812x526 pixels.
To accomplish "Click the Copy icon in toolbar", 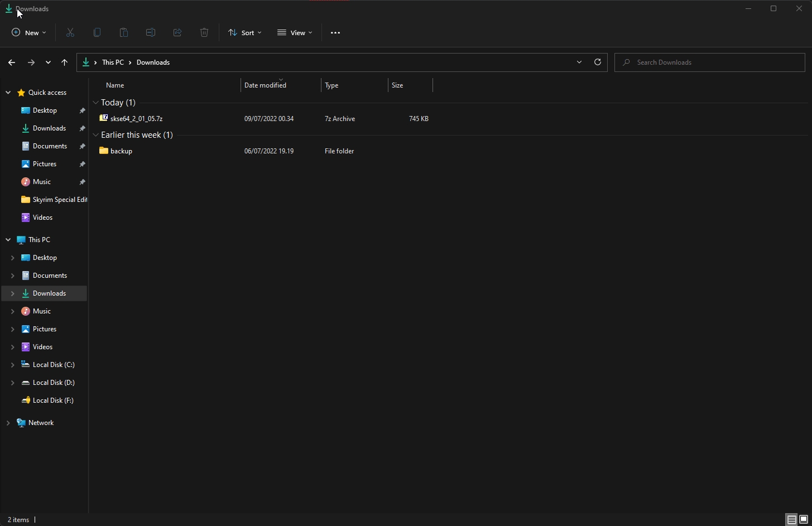I will (x=97, y=33).
